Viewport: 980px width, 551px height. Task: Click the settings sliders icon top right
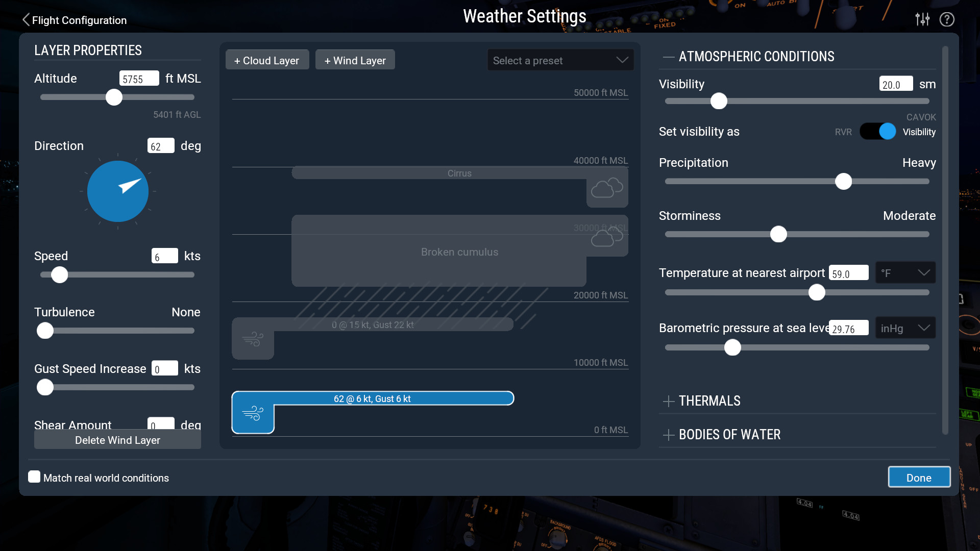coord(922,18)
